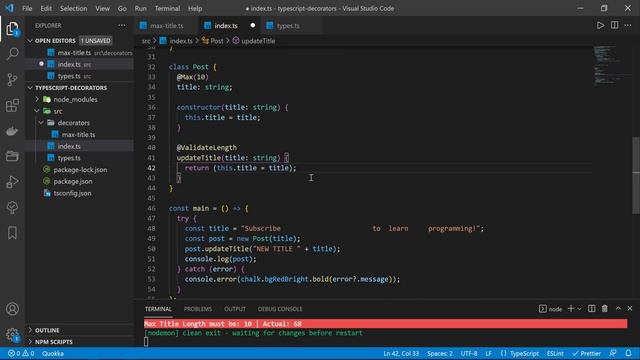Open editor More Actions ellipsis
The height and width of the screenshot is (360, 640).
[628, 25]
